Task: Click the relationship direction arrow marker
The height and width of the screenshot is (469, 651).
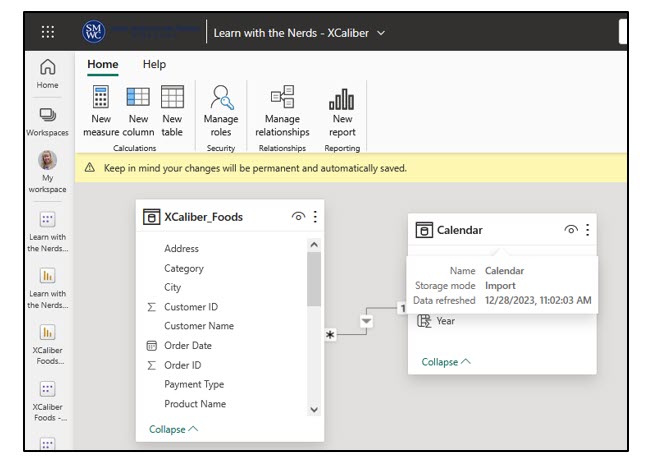Action: point(366,321)
